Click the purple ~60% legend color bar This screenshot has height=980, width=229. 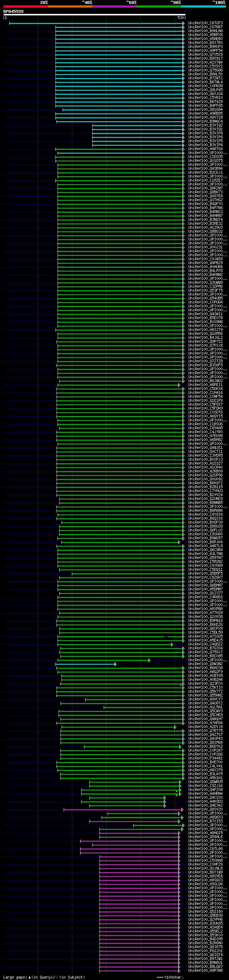pyautogui.click(x=114, y=6)
